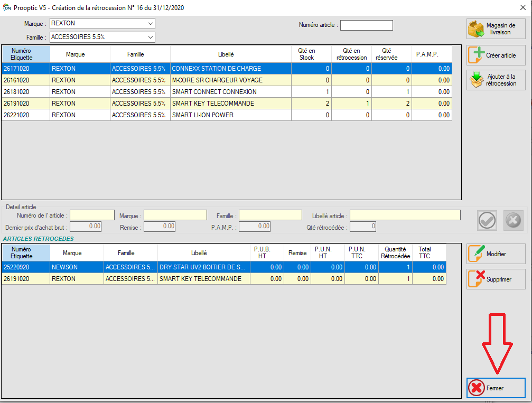Click P.U.N. TTC column header
Screen dimensions: 532x403
coord(361,252)
